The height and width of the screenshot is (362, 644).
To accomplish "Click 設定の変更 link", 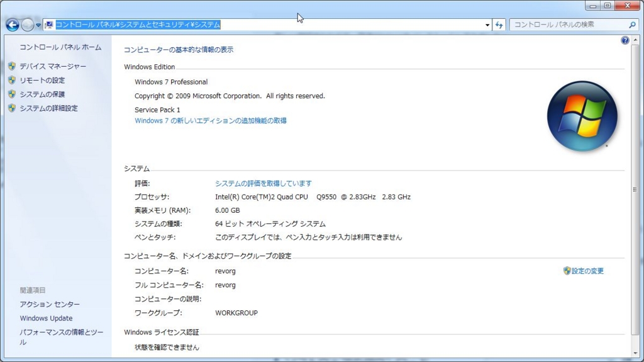I will pyautogui.click(x=588, y=271).
